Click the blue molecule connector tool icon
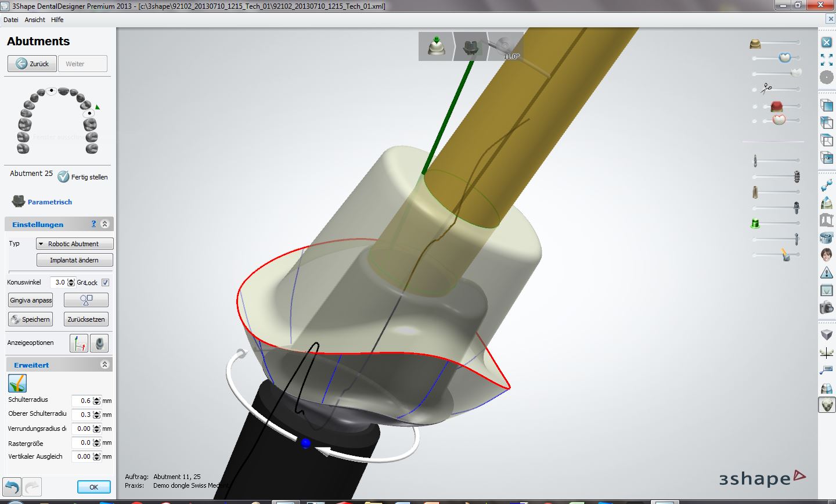This screenshot has height=504, width=836. 827,185
